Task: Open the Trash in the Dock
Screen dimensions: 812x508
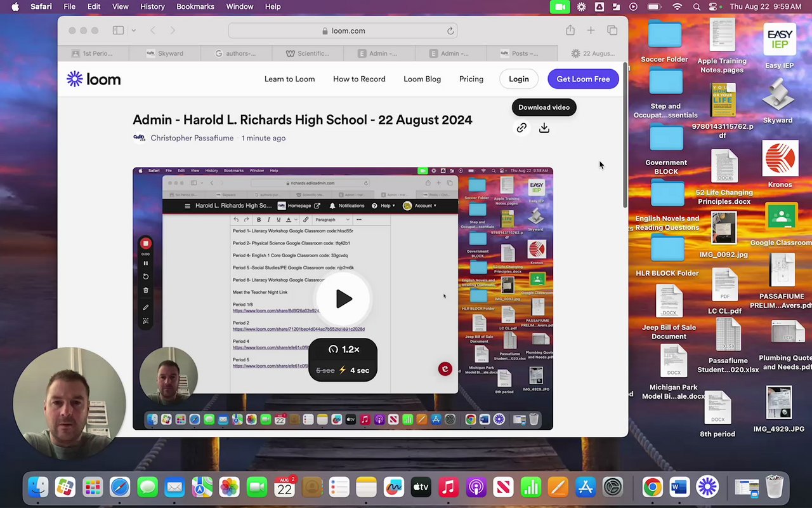Action: [x=775, y=488]
